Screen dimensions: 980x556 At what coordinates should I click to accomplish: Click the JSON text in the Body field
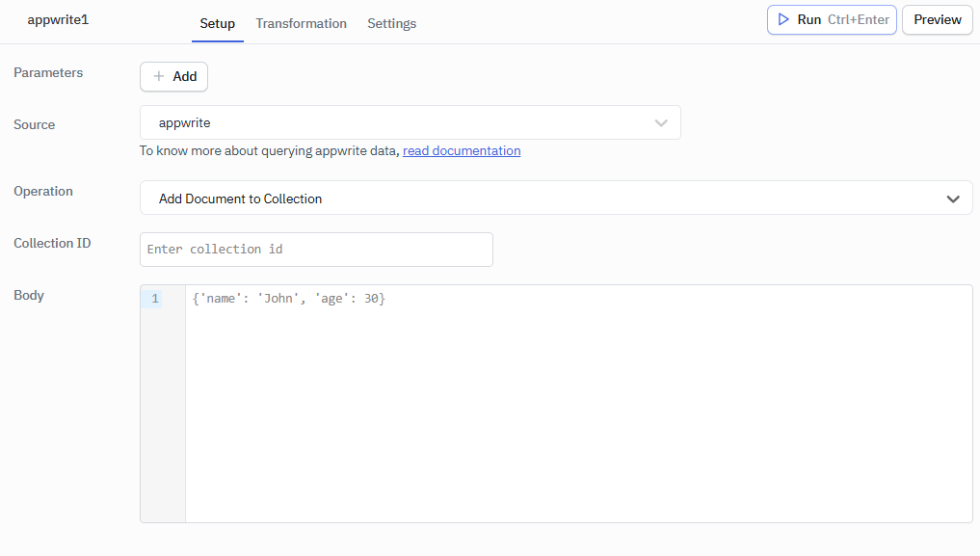(287, 298)
